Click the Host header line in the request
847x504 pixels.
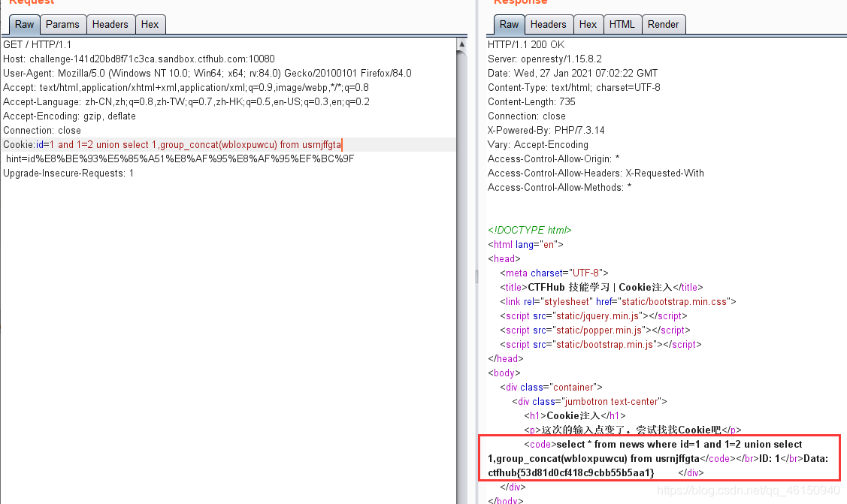(x=139, y=59)
